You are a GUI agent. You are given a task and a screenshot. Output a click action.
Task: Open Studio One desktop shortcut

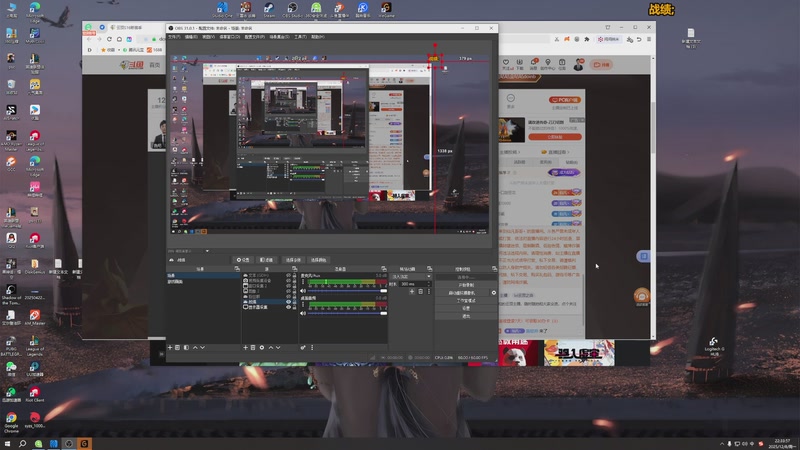pyautogui.click(x=222, y=9)
